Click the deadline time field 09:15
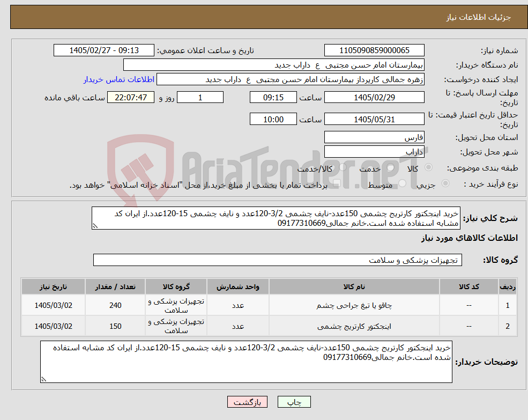The width and height of the screenshot is (528, 420). pos(273,98)
